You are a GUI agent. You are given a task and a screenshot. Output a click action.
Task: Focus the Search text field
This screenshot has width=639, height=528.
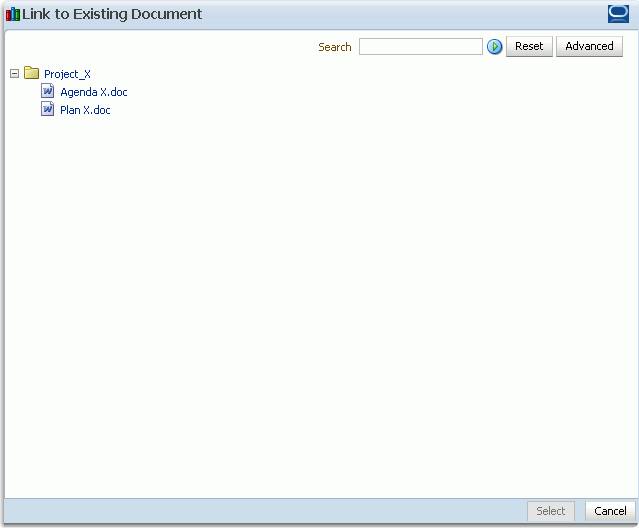coord(421,46)
